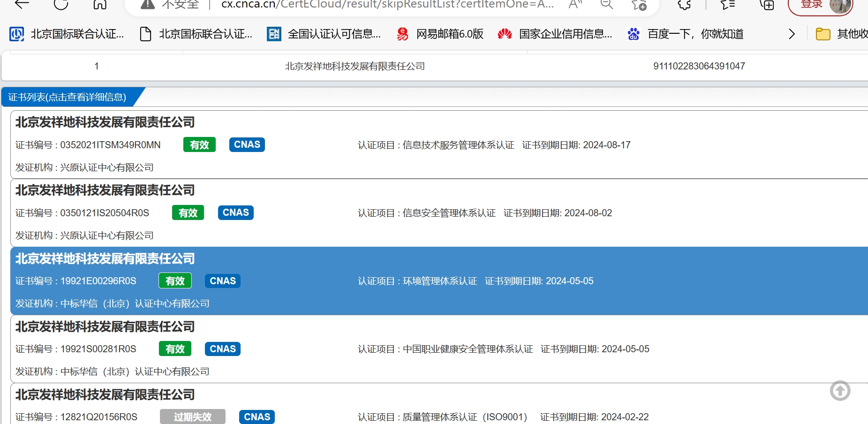Click the scroll-to-top arrow button
This screenshot has width=868, height=424.
point(840,391)
